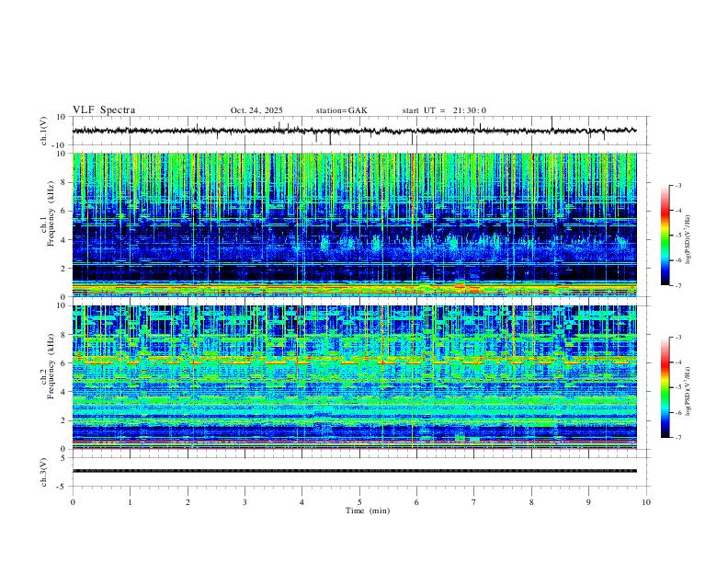728x563 pixels.
Task: Click the "-4" tick on ch.2 color bar
Action: tap(677, 362)
